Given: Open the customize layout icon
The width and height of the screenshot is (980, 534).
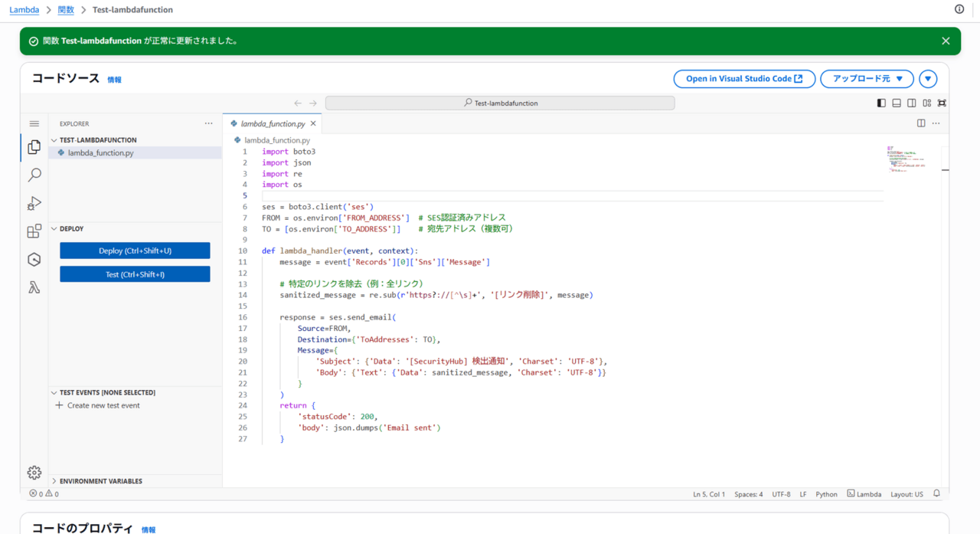Looking at the screenshot, I should (x=927, y=103).
